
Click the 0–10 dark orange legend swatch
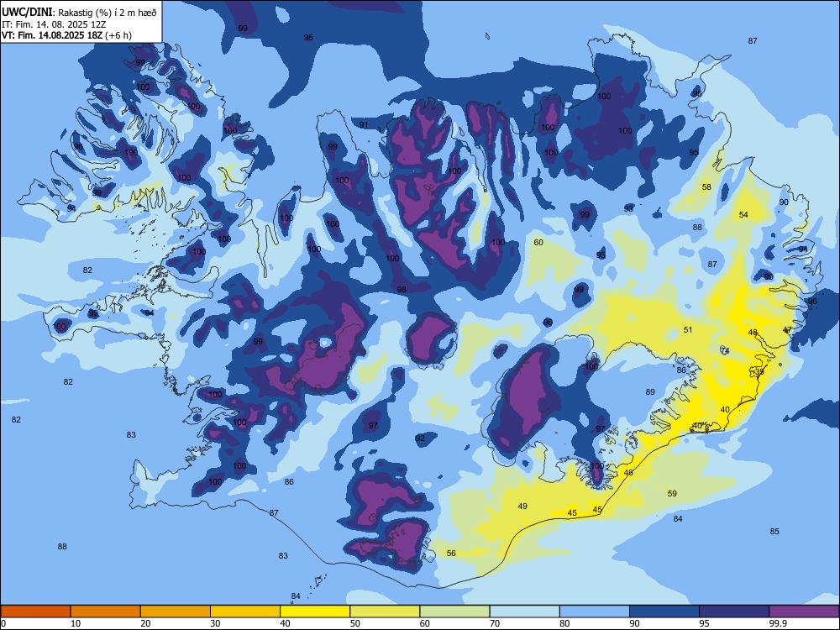35,612
